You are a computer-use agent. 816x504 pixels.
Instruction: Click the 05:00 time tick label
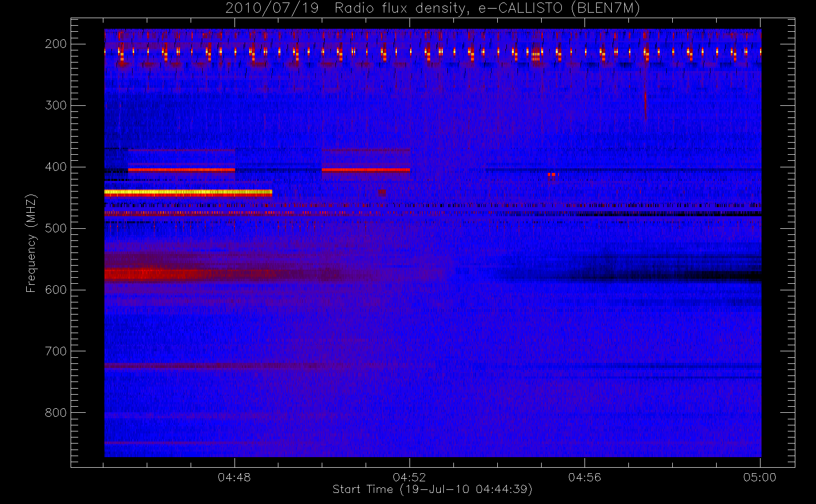click(760, 477)
